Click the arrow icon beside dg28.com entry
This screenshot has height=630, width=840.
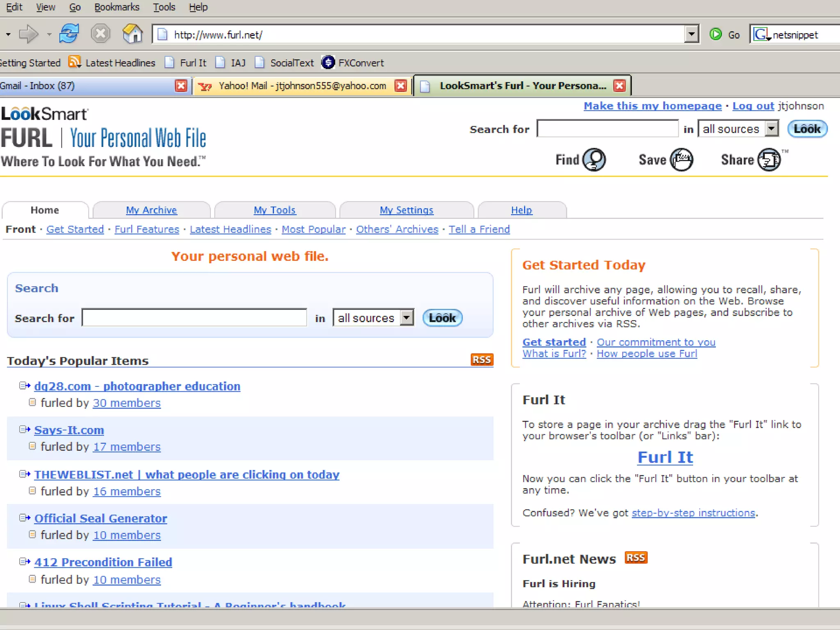point(25,386)
